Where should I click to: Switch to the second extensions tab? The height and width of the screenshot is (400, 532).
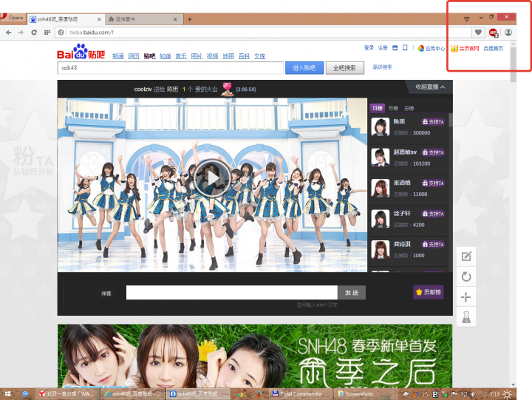(144, 19)
